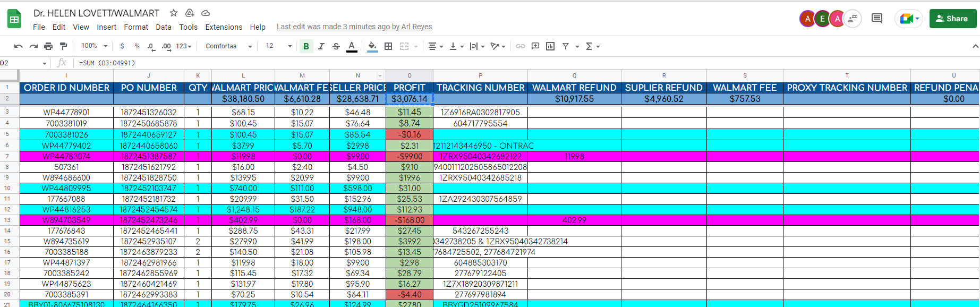Click the Undo arrow icon
This screenshot has height=307, width=980.
pyautogui.click(x=19, y=46)
